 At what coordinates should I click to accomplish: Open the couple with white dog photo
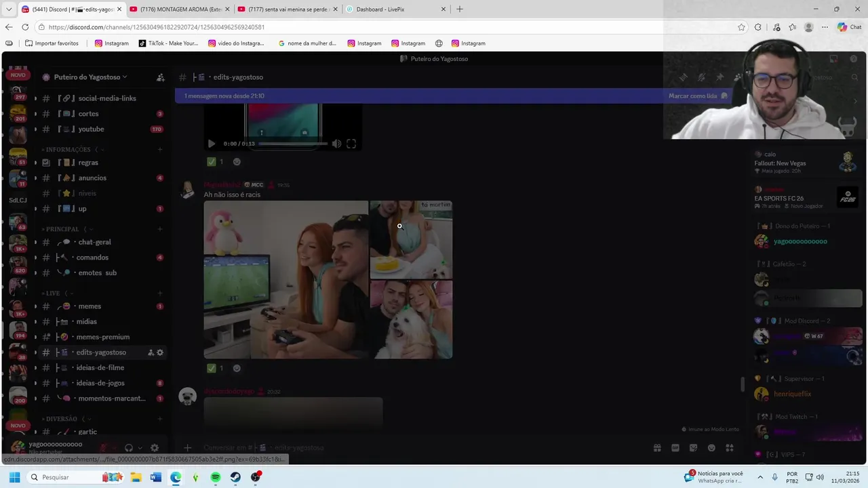411,320
